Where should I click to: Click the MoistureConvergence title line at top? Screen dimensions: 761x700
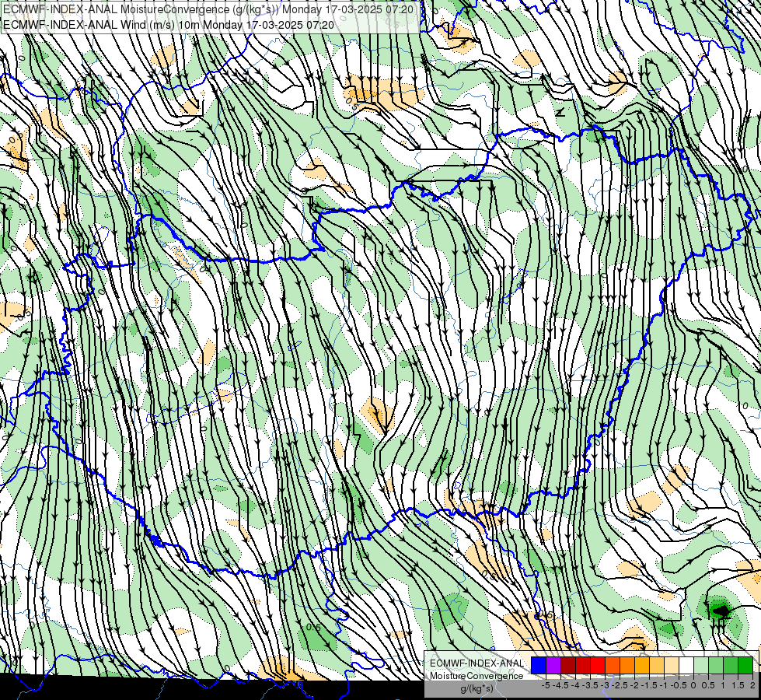click(208, 9)
